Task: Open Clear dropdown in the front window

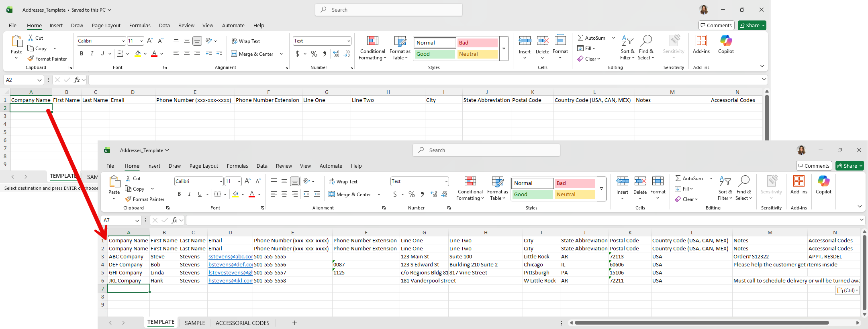Action: (686, 199)
